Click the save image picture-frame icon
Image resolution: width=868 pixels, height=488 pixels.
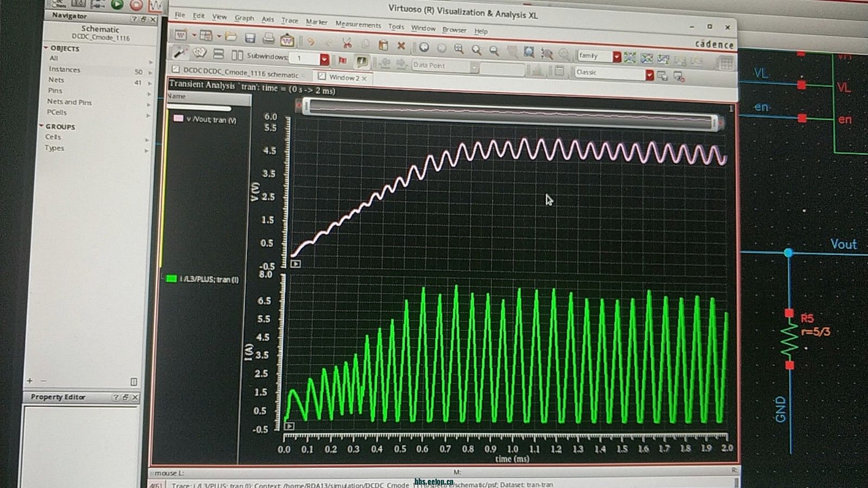287,40
